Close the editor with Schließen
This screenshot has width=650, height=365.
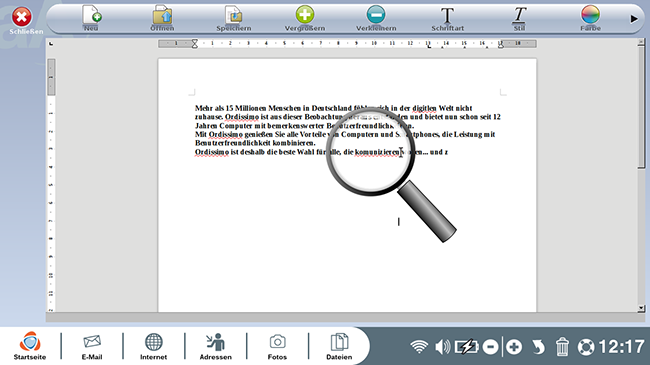point(22,21)
